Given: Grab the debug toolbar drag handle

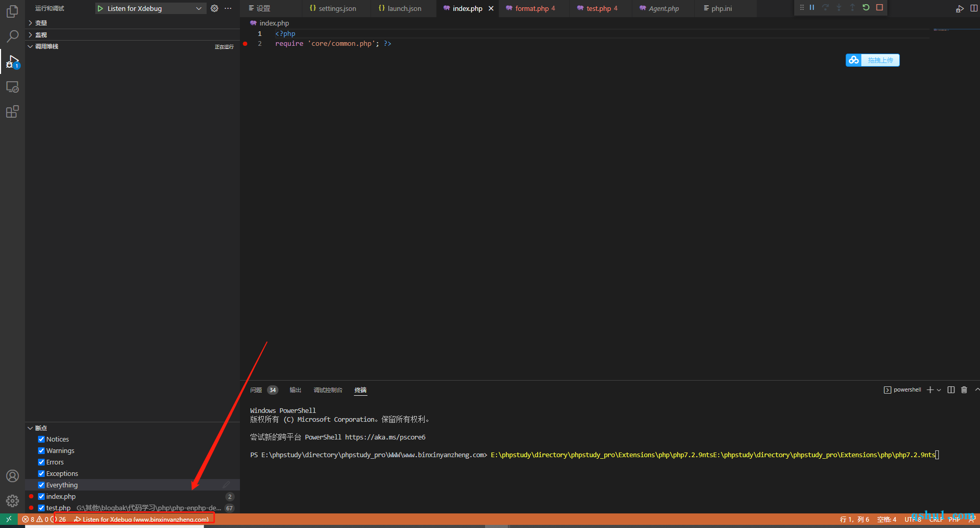Looking at the screenshot, I should tap(802, 7).
